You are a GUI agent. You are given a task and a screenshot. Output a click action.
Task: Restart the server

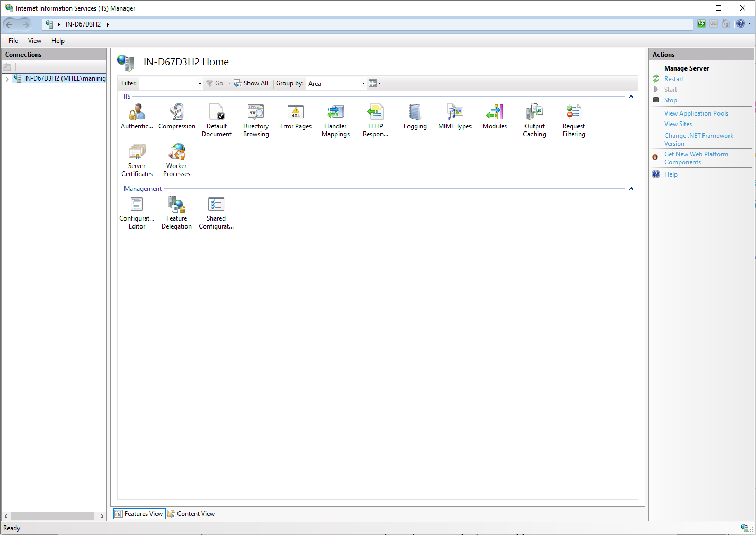pyautogui.click(x=674, y=79)
